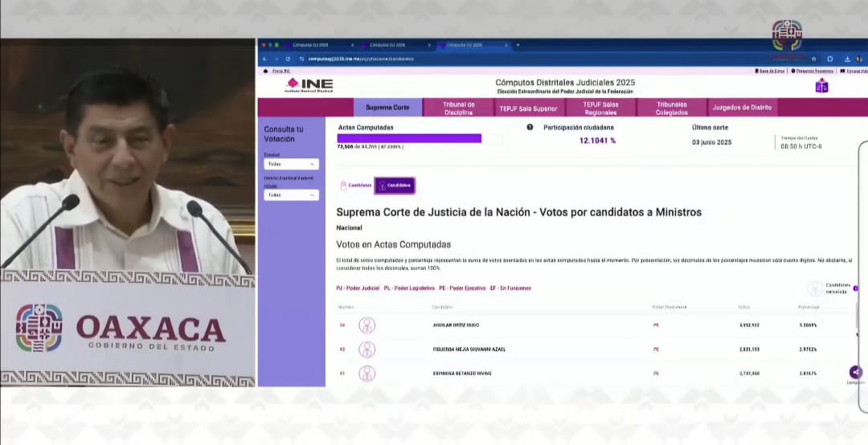Toggle to Candidatos view

tap(395, 186)
